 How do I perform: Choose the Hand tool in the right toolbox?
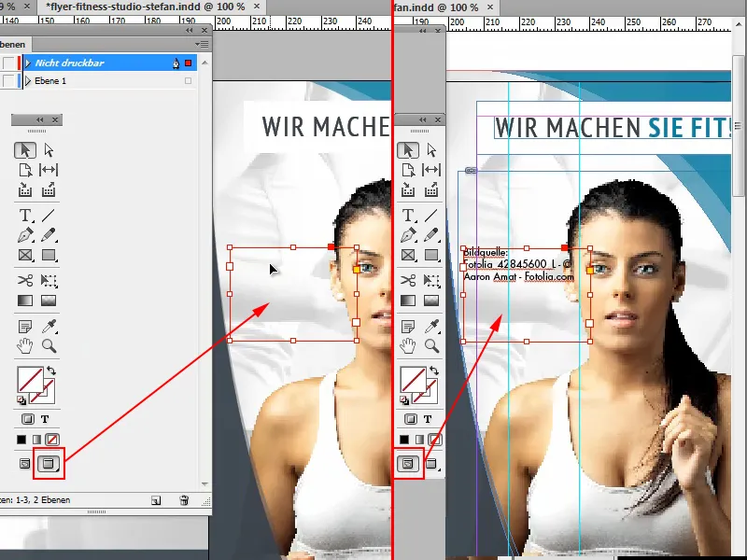408,345
